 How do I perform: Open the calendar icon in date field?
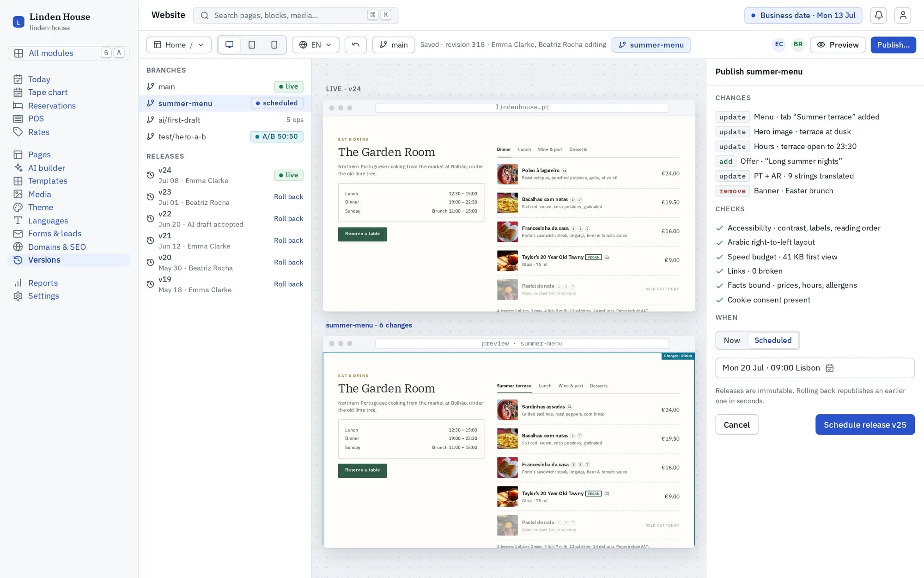(830, 368)
